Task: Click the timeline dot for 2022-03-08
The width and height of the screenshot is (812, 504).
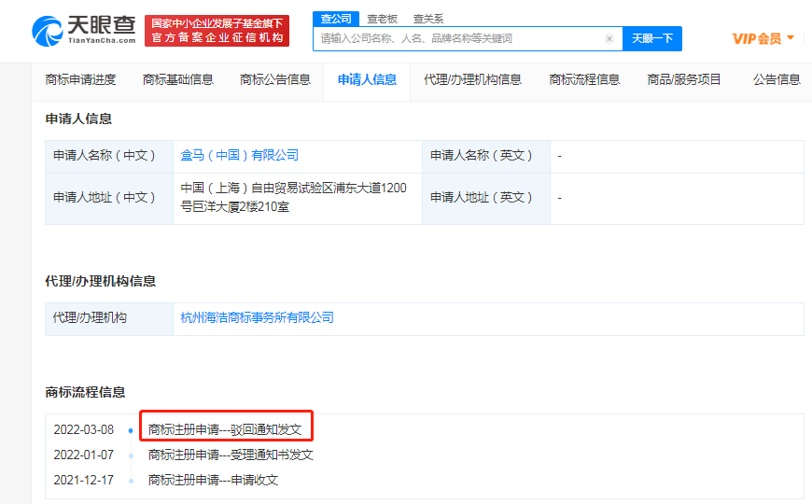Action: (131, 430)
